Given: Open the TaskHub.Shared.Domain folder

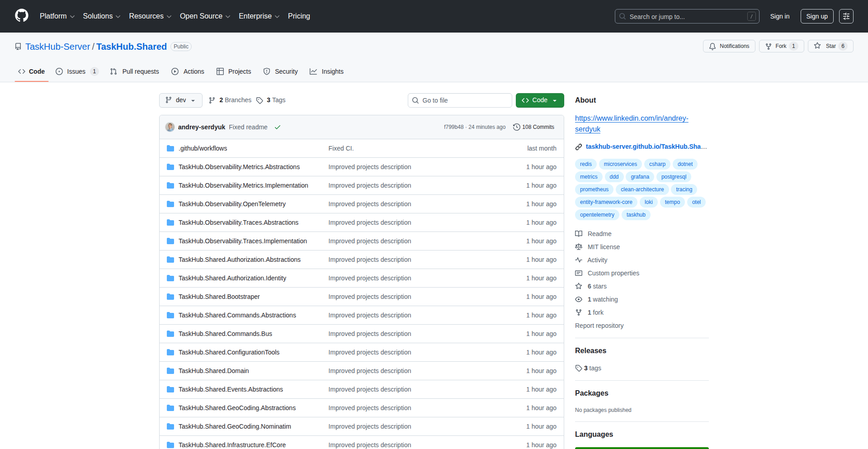Looking at the screenshot, I should coord(213,371).
